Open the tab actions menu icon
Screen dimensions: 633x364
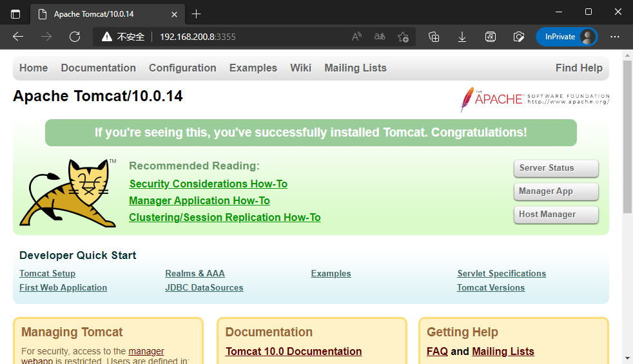click(15, 14)
